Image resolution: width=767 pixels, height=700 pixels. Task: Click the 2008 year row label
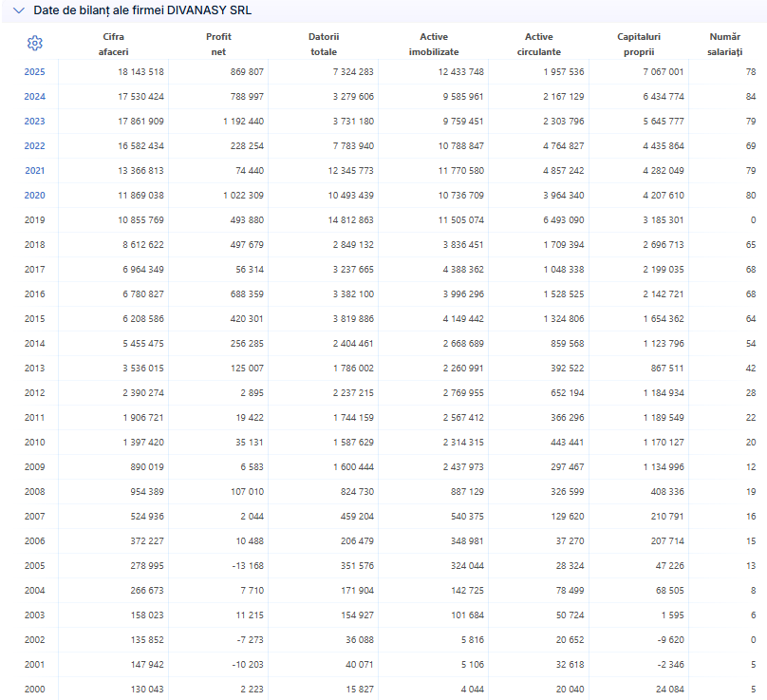pyautogui.click(x=35, y=492)
